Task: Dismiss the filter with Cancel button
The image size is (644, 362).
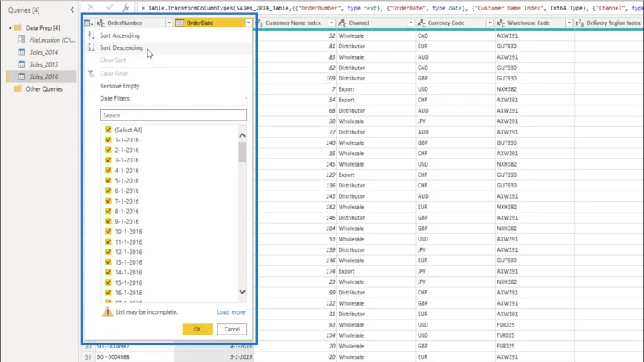Action: (x=232, y=329)
